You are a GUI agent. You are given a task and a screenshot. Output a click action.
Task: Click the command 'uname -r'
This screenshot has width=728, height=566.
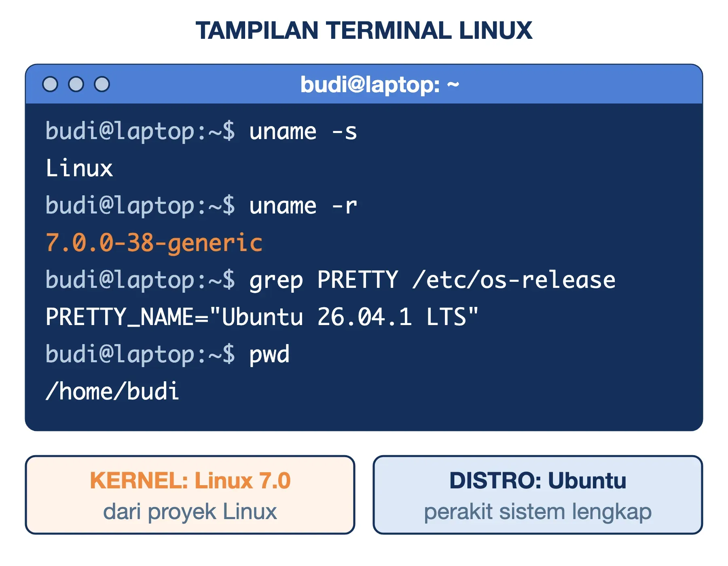[x=303, y=206]
